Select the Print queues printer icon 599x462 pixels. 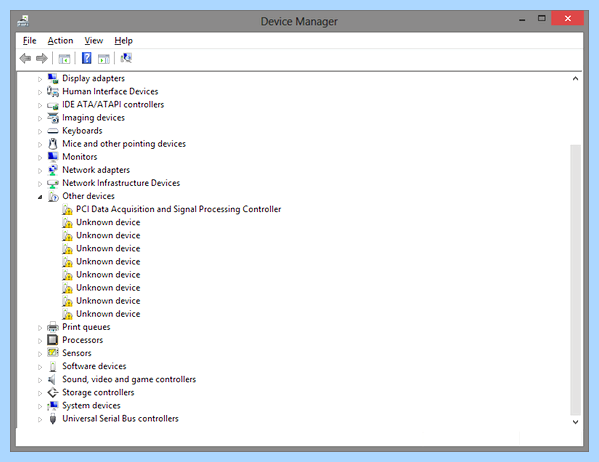point(53,327)
